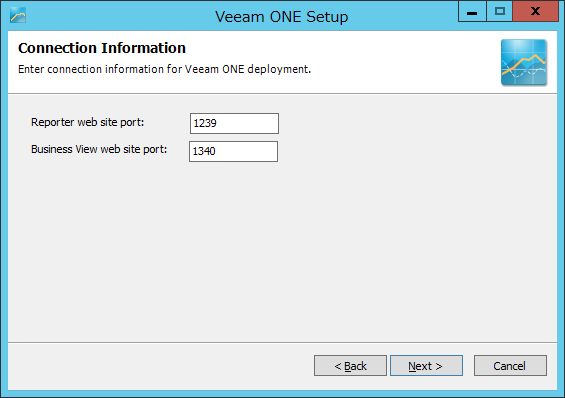Click the 'Veeam ONE Setup' window title

[282, 17]
